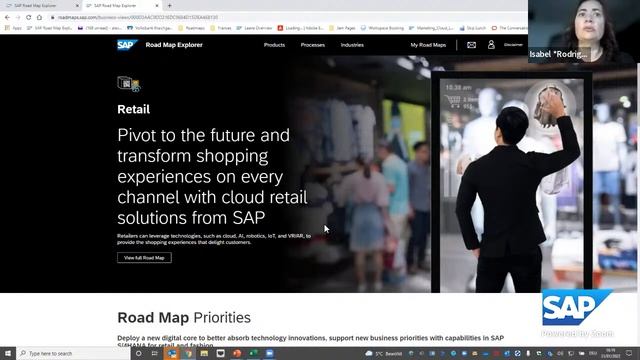The image size is (640, 360).
Task: Open the Jam Pages bookmark folder
Action: 342,28
